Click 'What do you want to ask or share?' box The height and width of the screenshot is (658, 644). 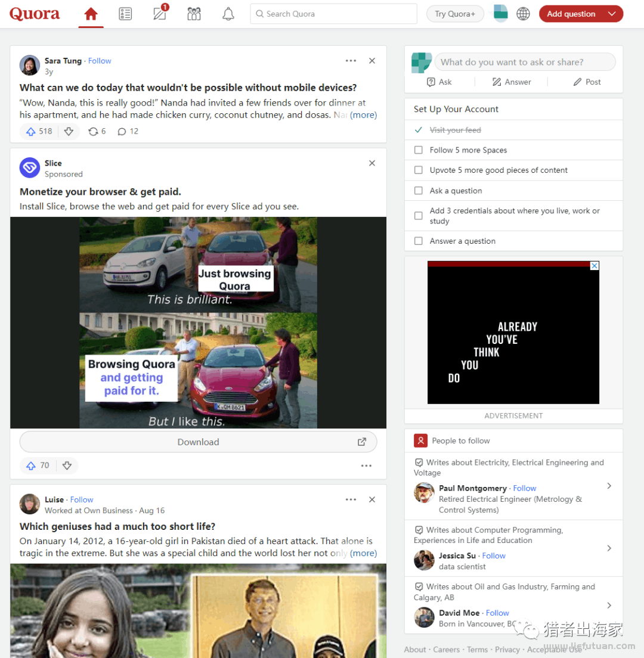(x=525, y=62)
